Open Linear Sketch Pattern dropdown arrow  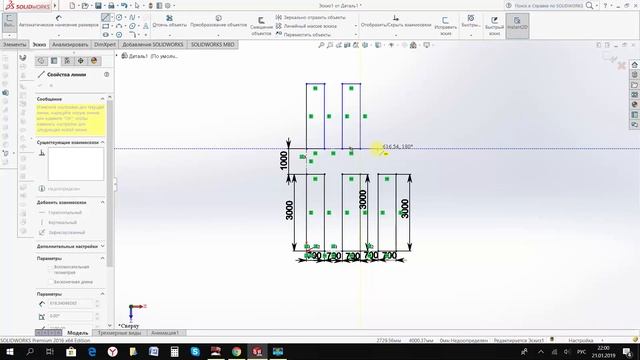356,26
